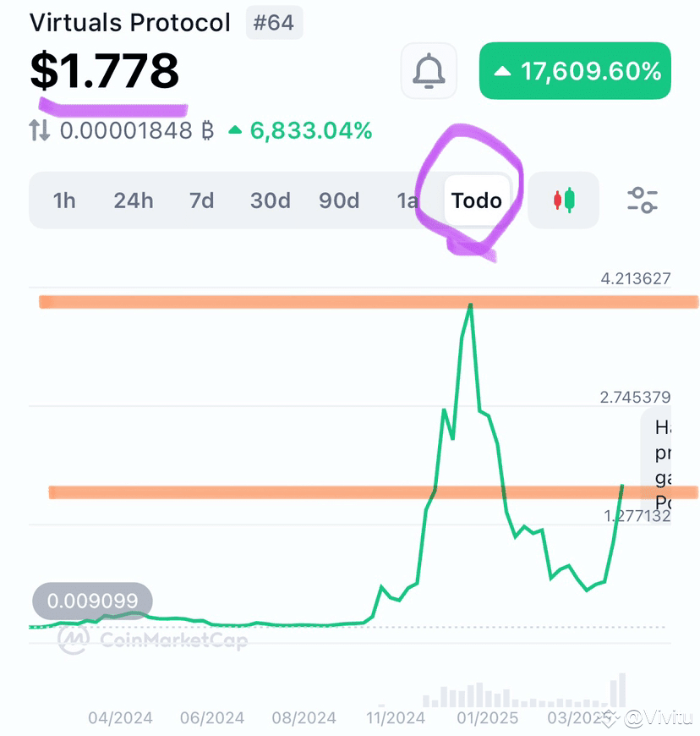This screenshot has height=736, width=700.
Task: Click the CoinMarketCap watermark logo
Action: [x=153, y=640]
